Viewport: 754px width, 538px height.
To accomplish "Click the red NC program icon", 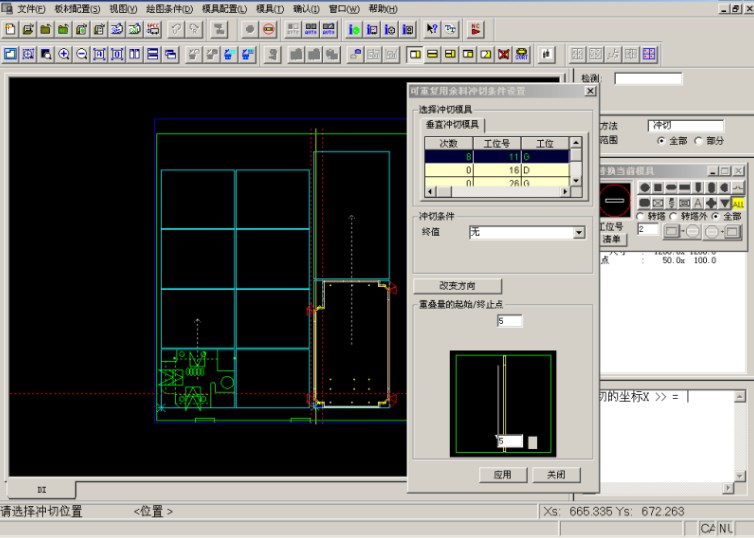I will [x=476, y=29].
